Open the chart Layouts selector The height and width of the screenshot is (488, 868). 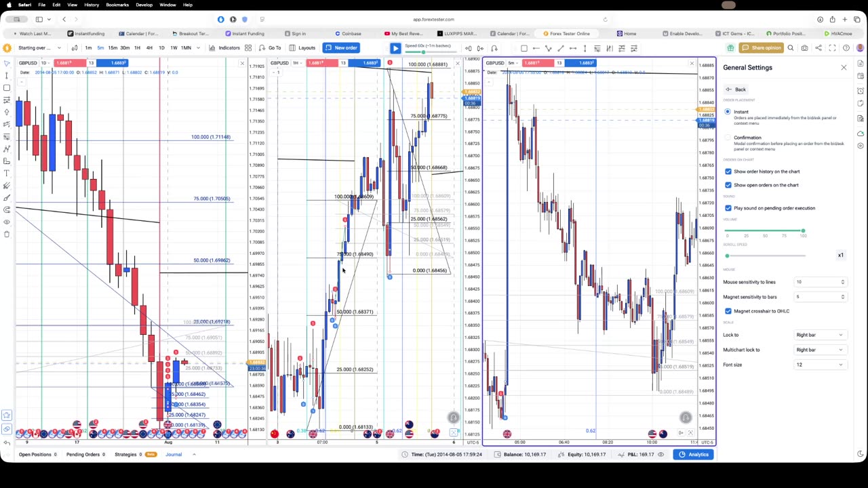[302, 48]
